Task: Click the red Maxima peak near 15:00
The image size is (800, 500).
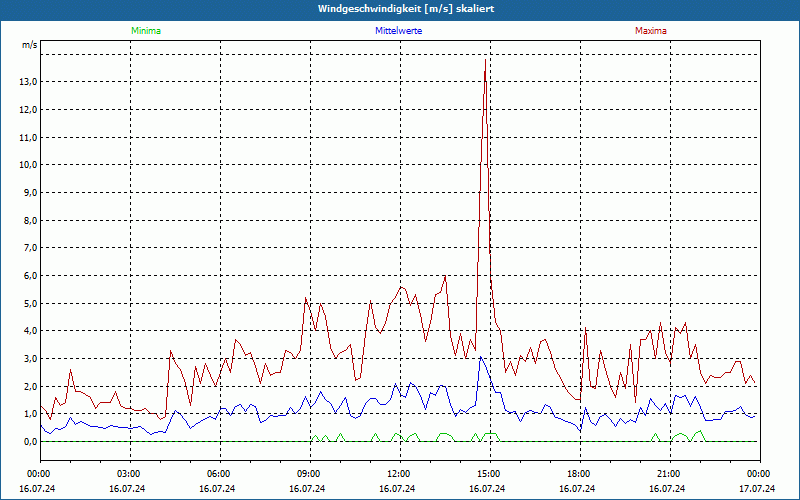Action: pos(485,60)
